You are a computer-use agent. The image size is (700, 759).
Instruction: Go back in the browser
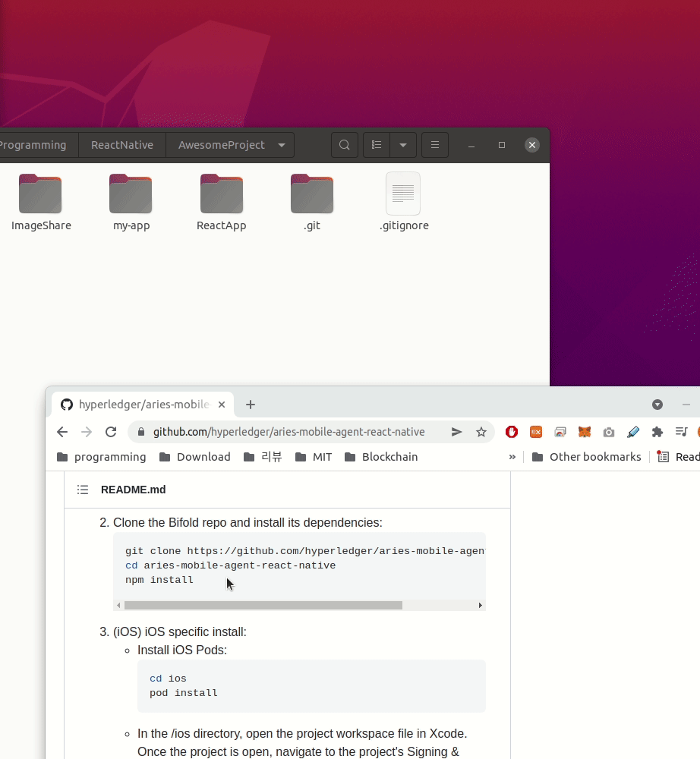coord(62,432)
